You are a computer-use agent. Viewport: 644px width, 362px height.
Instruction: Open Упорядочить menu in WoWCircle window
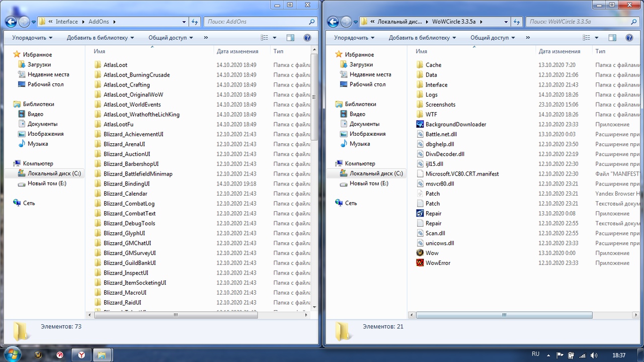[x=354, y=38]
